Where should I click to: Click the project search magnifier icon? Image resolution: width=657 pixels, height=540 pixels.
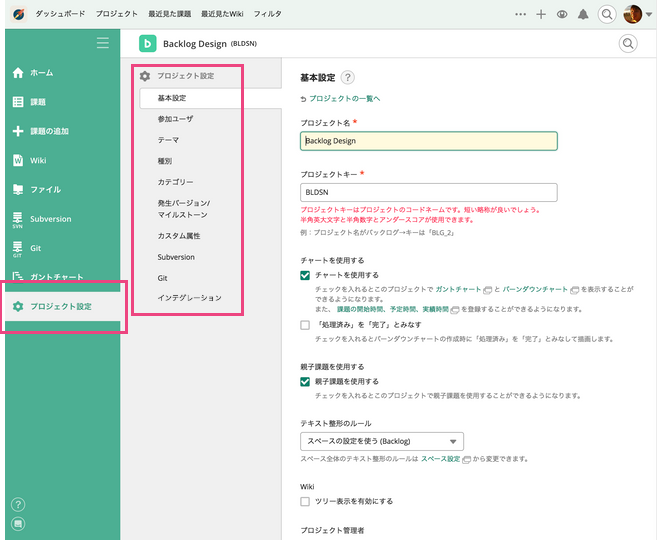tap(628, 44)
